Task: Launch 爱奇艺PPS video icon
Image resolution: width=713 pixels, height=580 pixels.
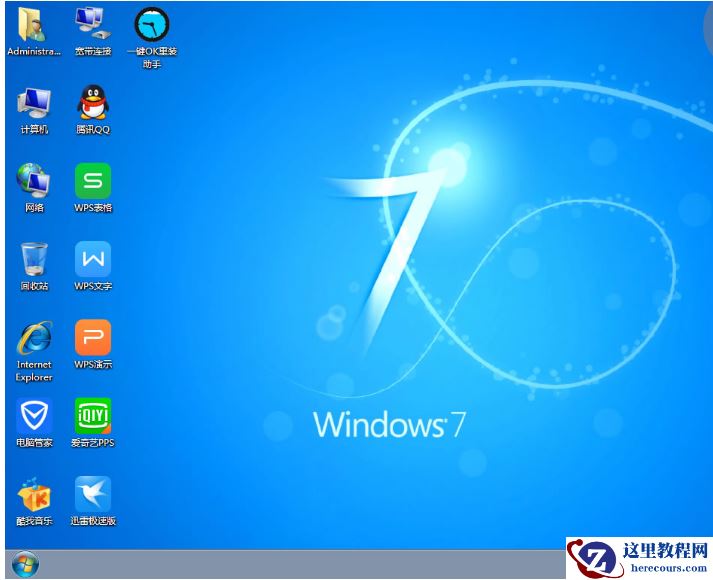Action: [93, 415]
